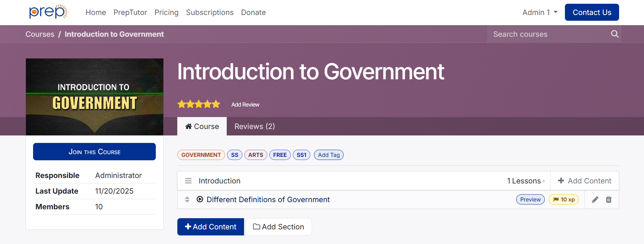Viewport: 644px width, 244px height.
Task: Click the Introduction section title
Action: pyautogui.click(x=220, y=181)
